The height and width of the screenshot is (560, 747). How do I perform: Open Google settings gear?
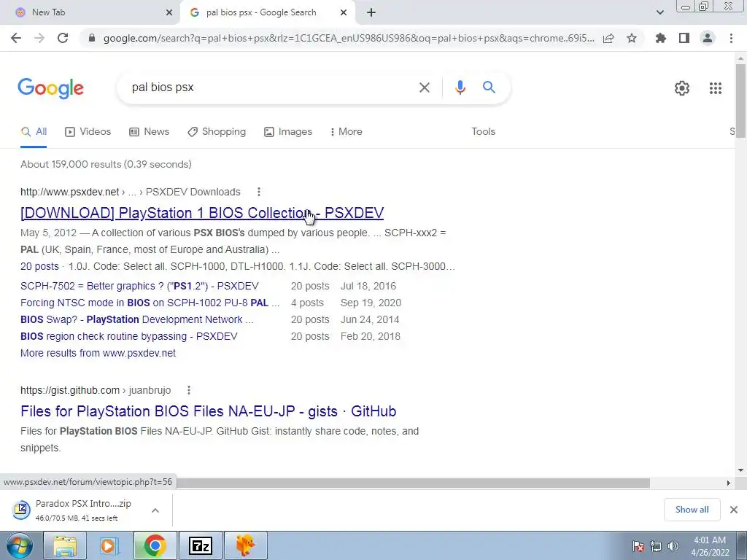[x=682, y=88]
